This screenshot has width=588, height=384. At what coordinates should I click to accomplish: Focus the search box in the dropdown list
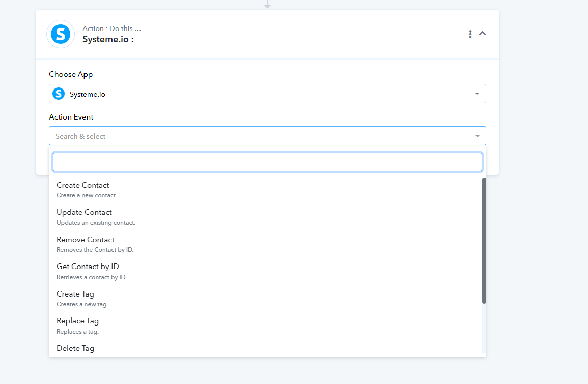[267, 162]
